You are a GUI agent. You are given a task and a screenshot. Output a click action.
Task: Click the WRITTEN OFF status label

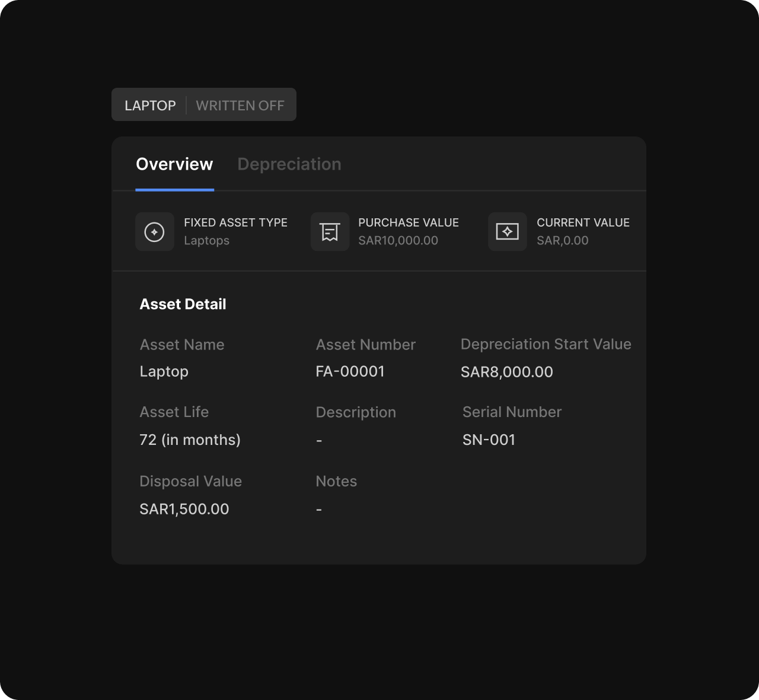pyautogui.click(x=240, y=106)
